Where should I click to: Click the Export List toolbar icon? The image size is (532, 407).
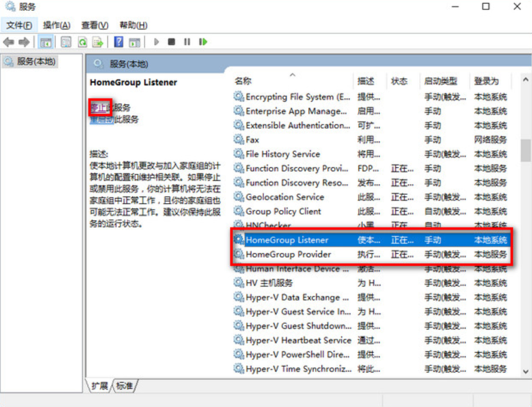point(97,41)
